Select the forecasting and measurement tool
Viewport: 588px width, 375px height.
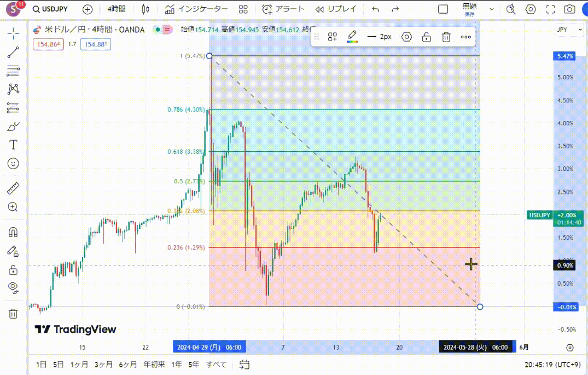click(13, 108)
